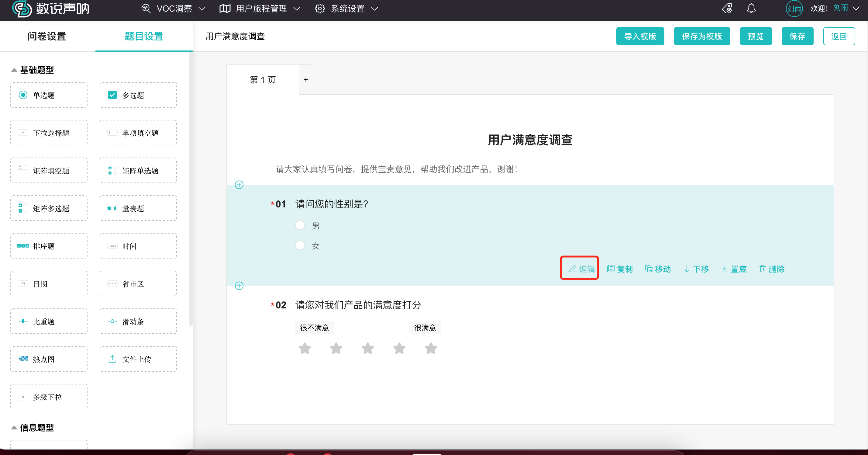868x455 pixels.
Task: Click the 返回 button
Action: [x=839, y=36]
